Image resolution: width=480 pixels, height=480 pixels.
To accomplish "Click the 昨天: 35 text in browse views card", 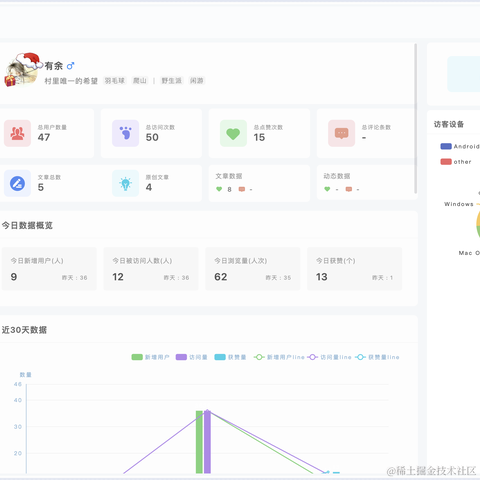I will pyautogui.click(x=278, y=278).
